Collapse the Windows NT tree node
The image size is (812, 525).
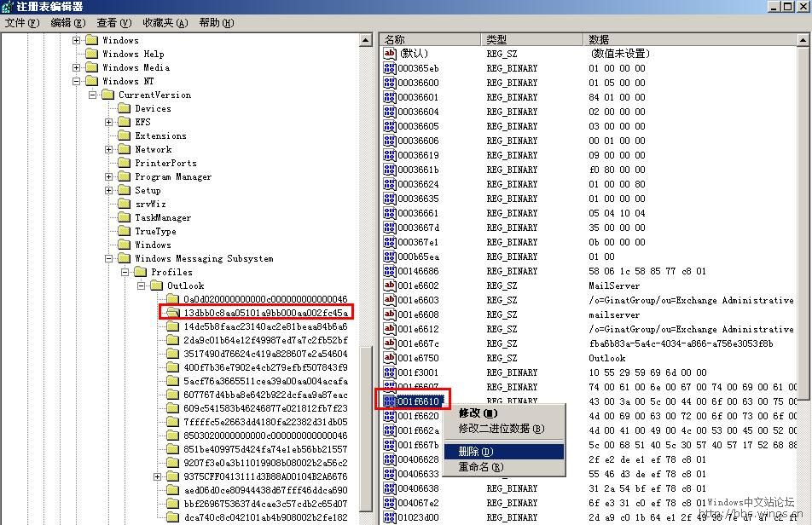(77, 81)
